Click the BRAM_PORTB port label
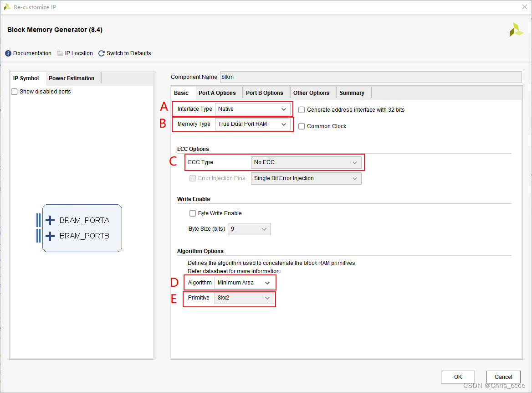Viewport: 532px width, 393px height. pyautogui.click(x=84, y=236)
